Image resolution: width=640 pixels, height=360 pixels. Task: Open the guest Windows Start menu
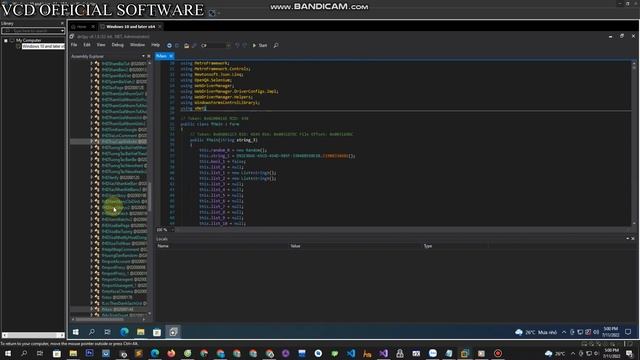pyautogui.click(x=76, y=332)
